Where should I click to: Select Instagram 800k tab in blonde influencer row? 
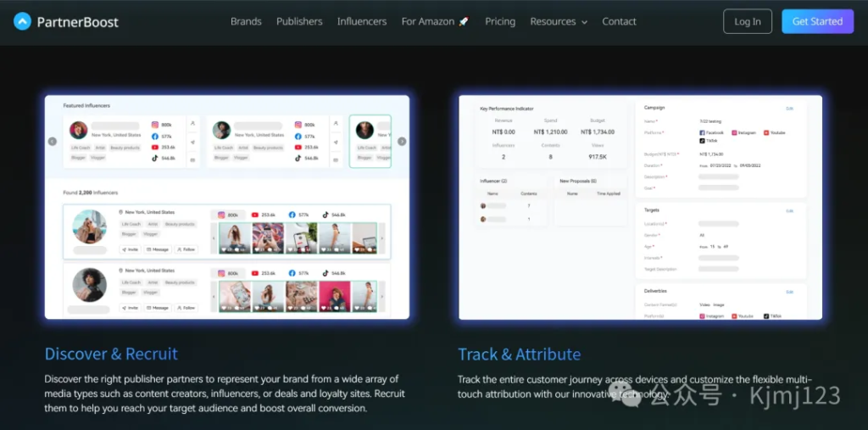[228, 215]
